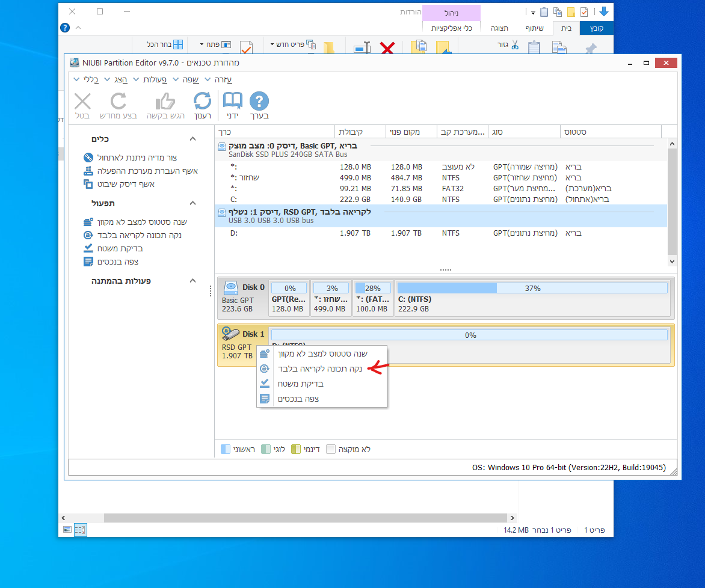Click the disabled בטל (undo) X icon
The width and height of the screenshot is (705, 588).
coord(82,101)
